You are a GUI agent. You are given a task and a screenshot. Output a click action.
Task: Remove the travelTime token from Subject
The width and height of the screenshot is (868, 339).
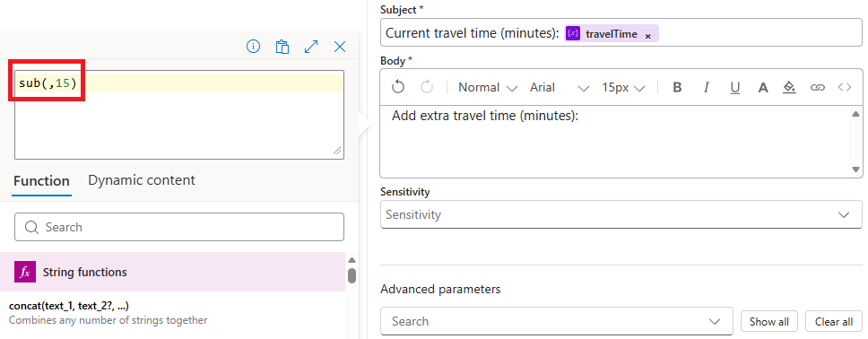pyautogui.click(x=647, y=35)
